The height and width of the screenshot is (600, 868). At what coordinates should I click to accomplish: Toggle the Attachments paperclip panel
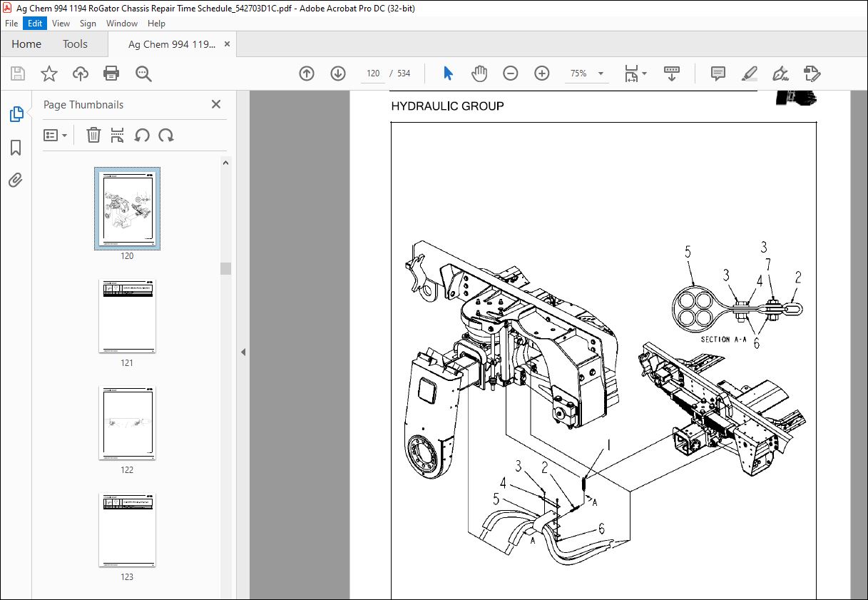(16, 180)
